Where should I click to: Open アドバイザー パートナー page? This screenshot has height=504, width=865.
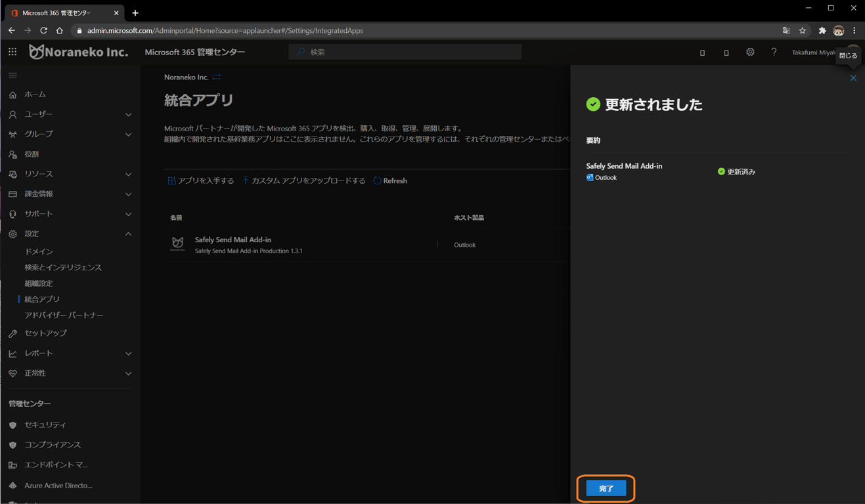[64, 315]
